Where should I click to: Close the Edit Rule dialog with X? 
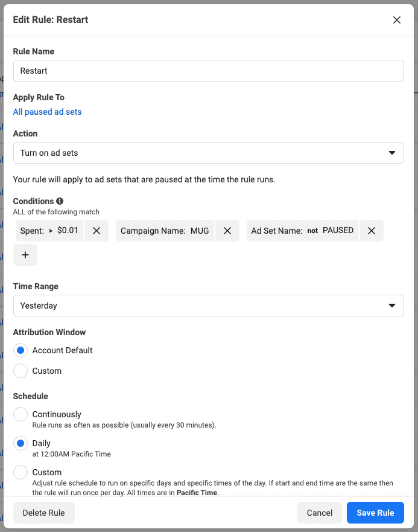tap(396, 20)
